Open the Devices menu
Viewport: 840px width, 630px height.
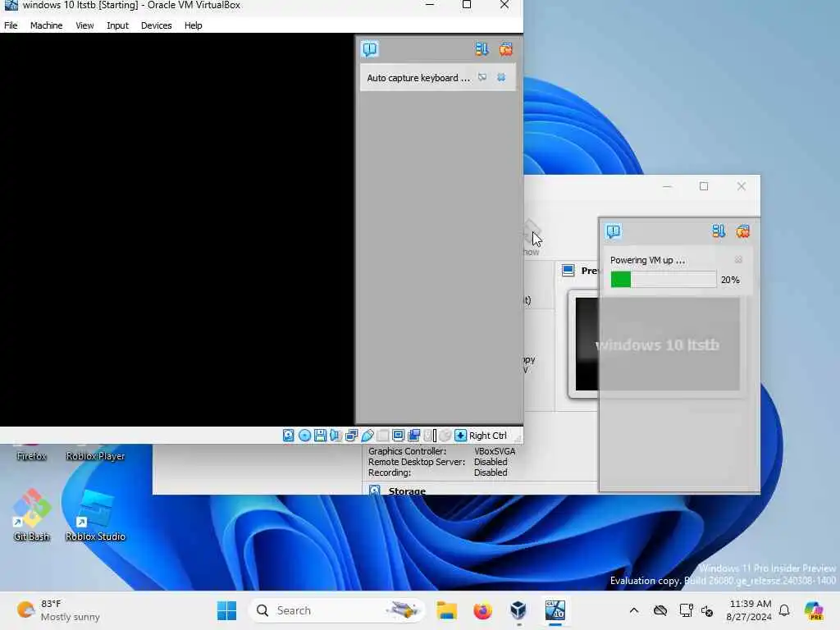[x=156, y=25]
